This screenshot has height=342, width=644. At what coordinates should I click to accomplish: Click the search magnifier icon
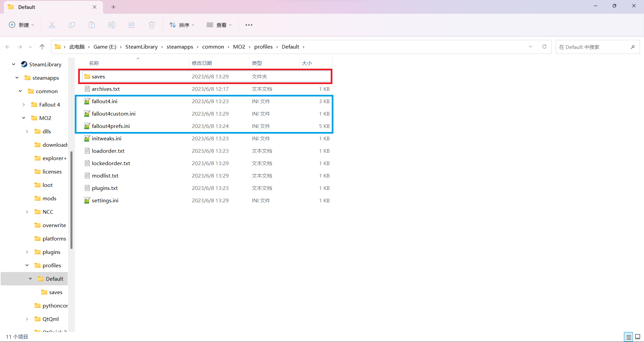point(633,47)
